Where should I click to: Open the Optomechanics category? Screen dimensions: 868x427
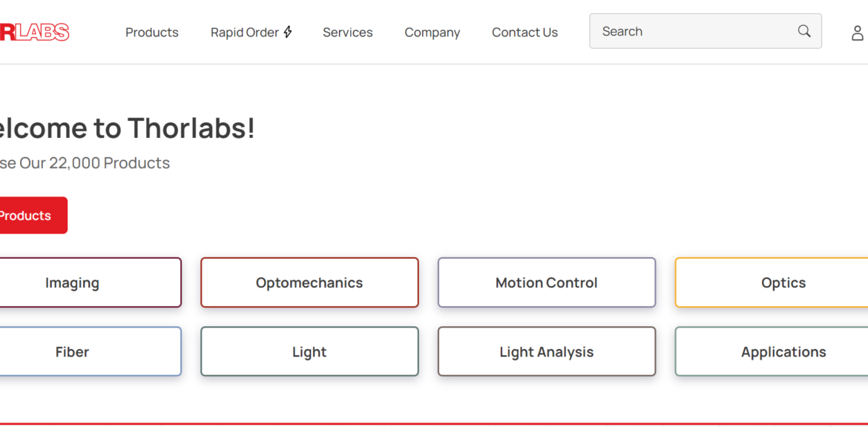(x=309, y=282)
